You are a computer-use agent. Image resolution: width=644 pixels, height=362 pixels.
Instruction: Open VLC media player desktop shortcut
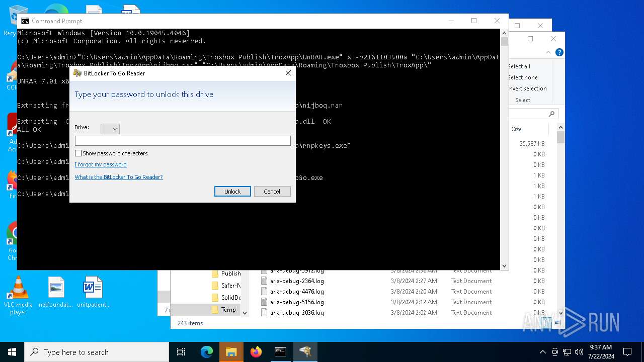(18, 296)
